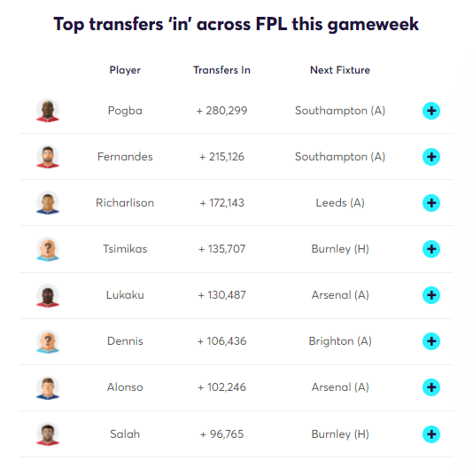Add Tsimikas via the plus icon
The height and width of the screenshot is (476, 473).
[x=431, y=249]
